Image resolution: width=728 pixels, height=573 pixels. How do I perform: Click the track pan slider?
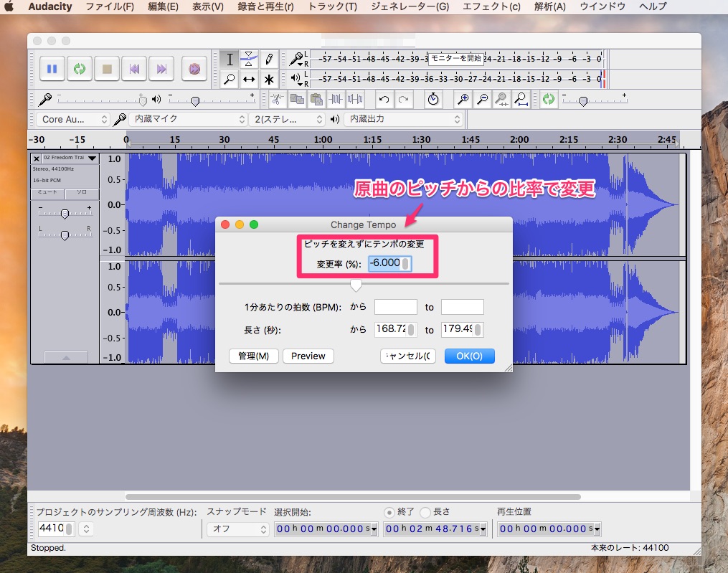point(65,235)
